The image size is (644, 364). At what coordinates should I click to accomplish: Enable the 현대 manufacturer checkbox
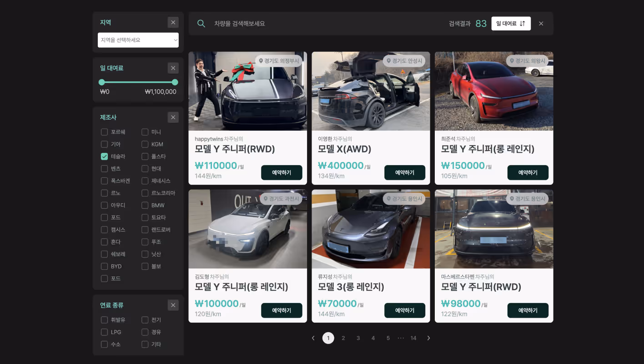(x=145, y=169)
